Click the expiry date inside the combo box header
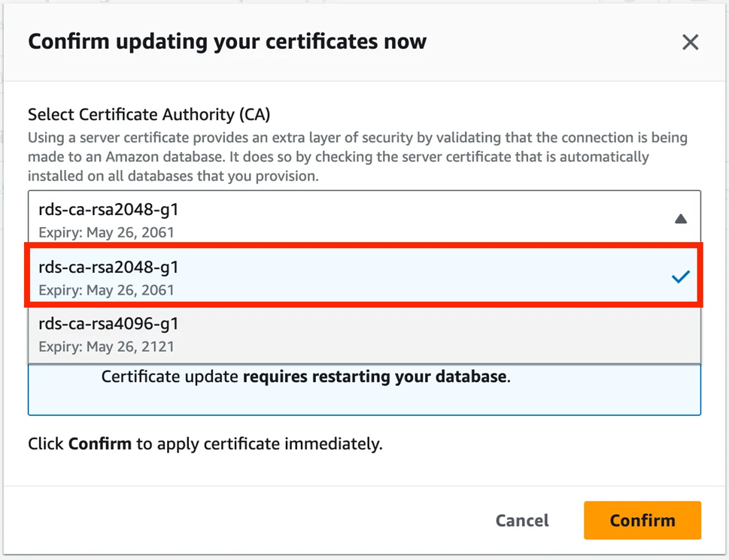 106,232
